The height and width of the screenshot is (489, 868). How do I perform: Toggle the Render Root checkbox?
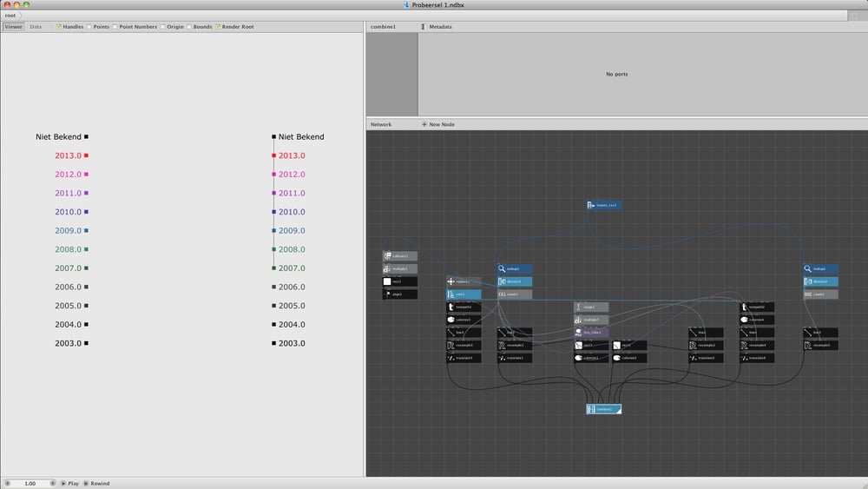218,27
